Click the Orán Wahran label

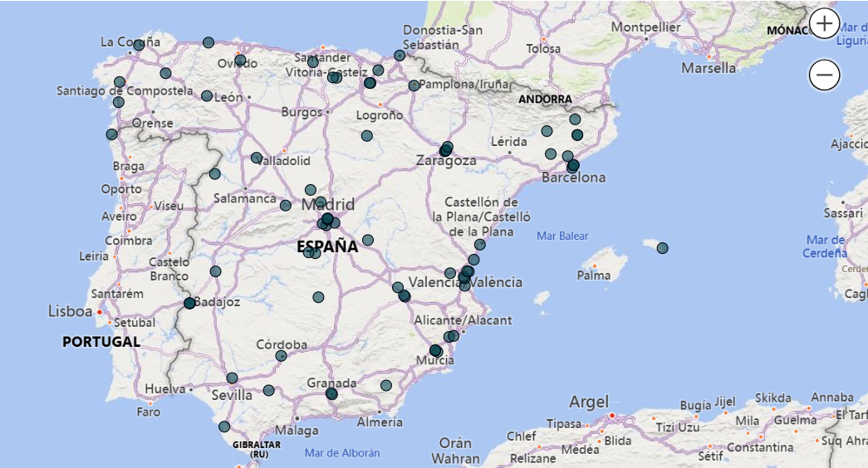(x=455, y=451)
